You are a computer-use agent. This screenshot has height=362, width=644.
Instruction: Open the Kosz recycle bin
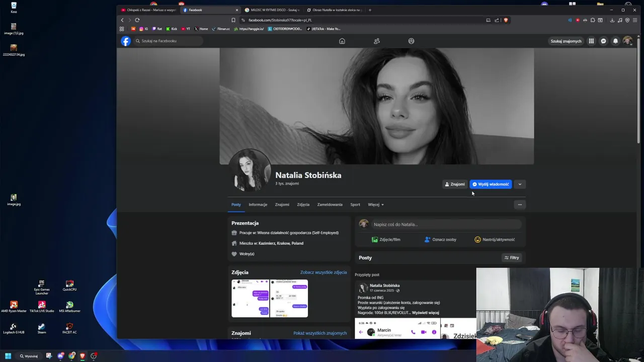coord(14,7)
